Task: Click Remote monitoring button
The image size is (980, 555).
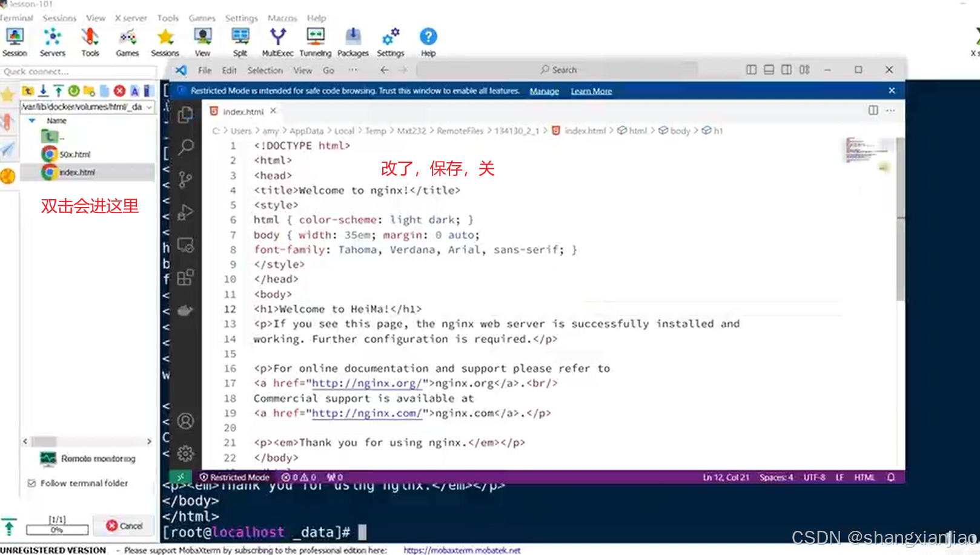Action: [x=87, y=458]
